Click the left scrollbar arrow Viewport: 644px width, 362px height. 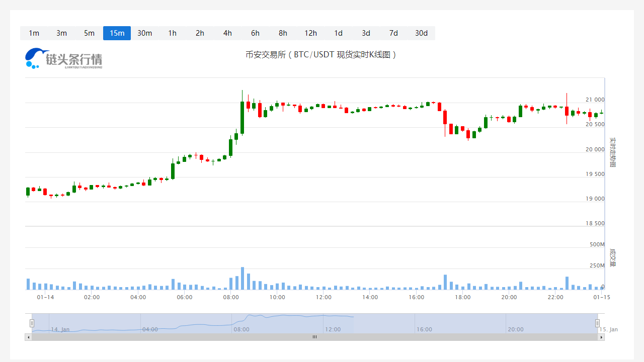[x=28, y=337]
